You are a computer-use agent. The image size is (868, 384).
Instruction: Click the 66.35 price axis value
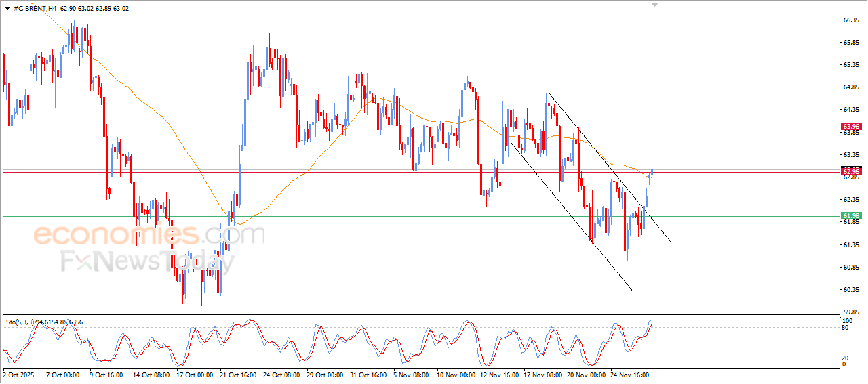click(851, 20)
